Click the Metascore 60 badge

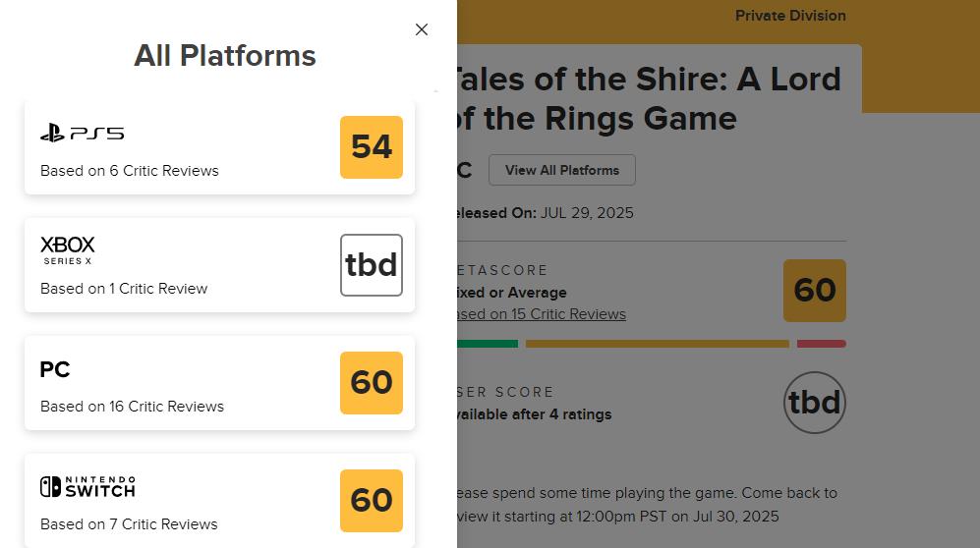coord(815,291)
